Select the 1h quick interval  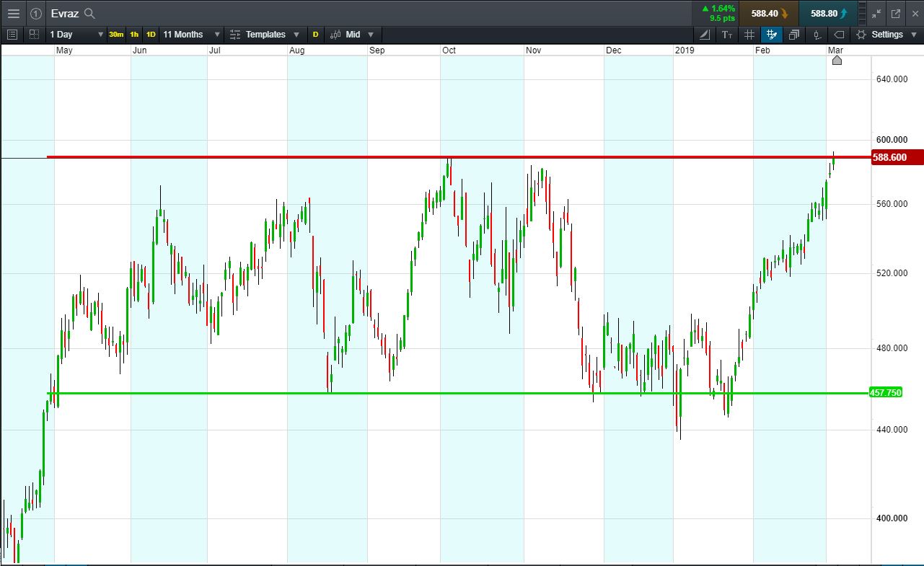[x=135, y=34]
